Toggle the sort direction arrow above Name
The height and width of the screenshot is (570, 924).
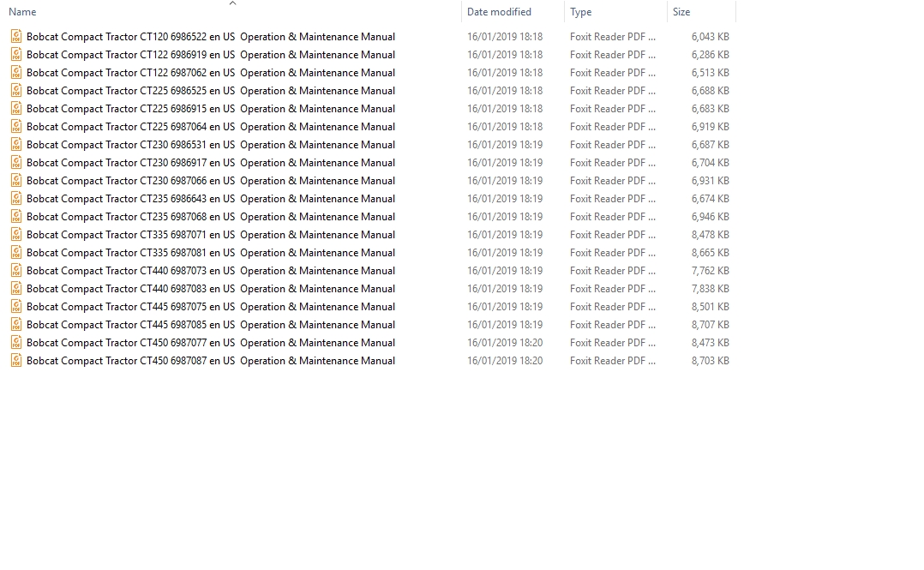tap(233, 3)
